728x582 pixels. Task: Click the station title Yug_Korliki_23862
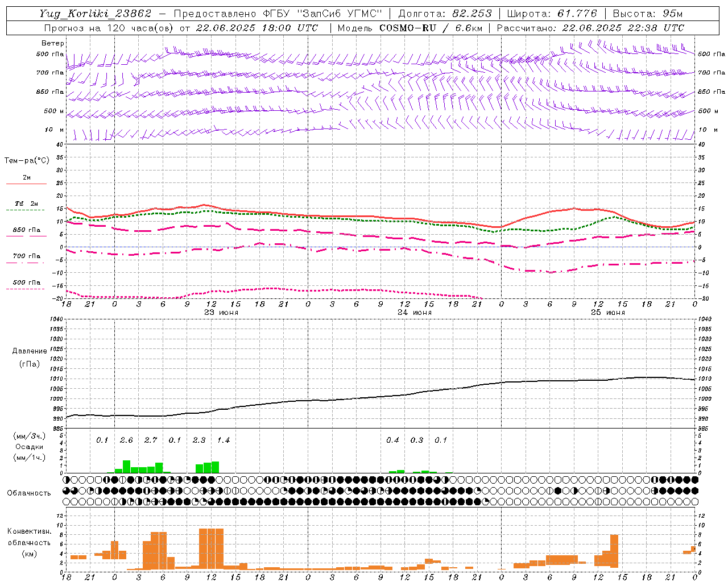click(95, 14)
